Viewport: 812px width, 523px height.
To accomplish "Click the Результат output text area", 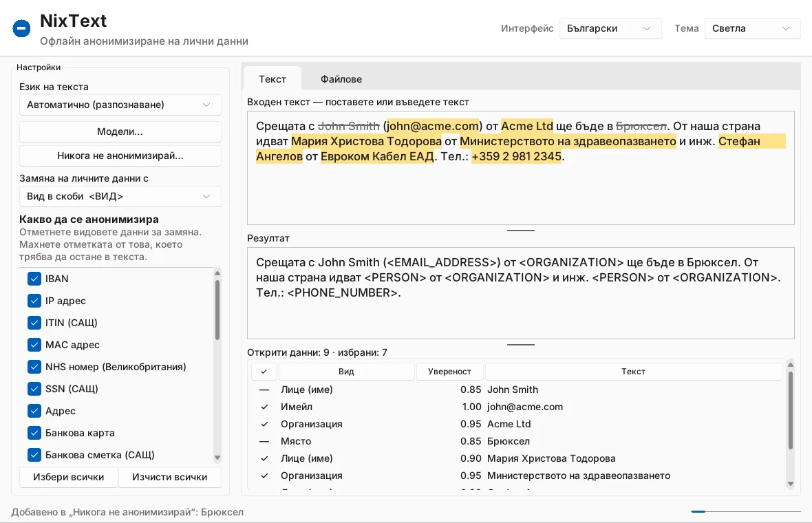I will (x=520, y=293).
